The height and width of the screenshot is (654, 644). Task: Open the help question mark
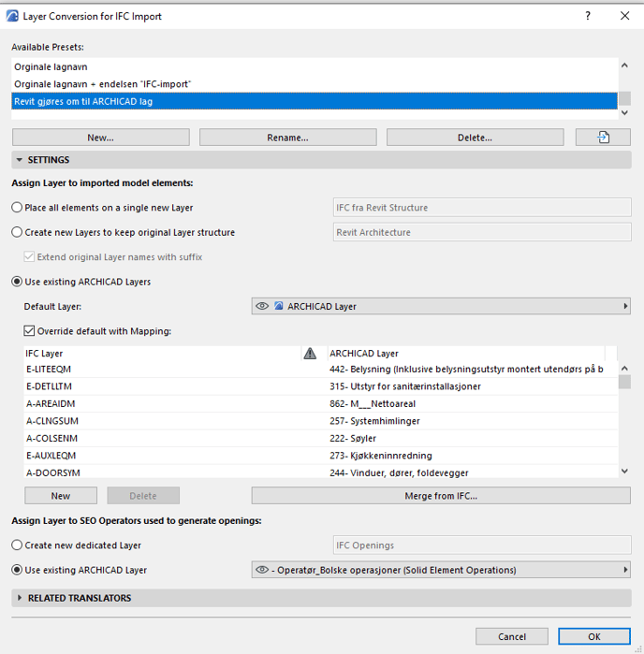coord(588,16)
